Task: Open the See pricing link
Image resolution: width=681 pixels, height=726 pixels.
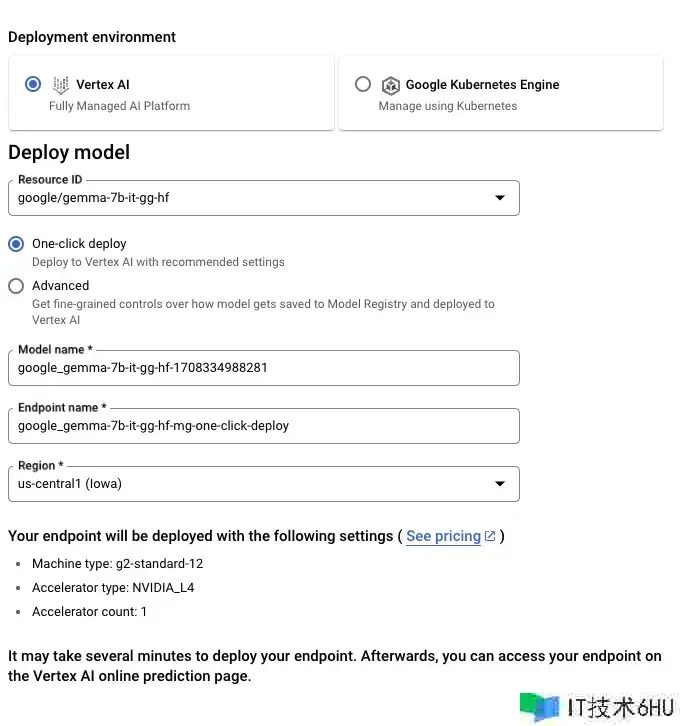Action: point(443,536)
